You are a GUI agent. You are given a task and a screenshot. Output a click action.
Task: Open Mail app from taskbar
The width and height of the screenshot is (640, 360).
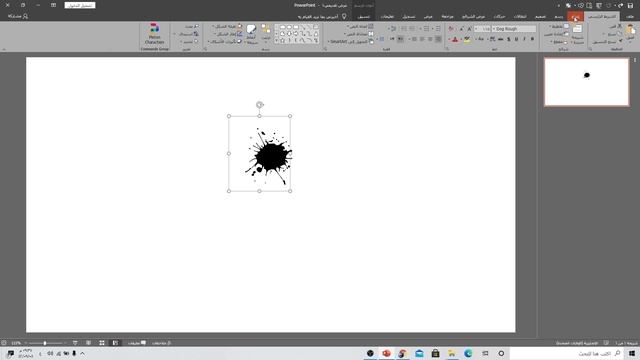click(419, 353)
